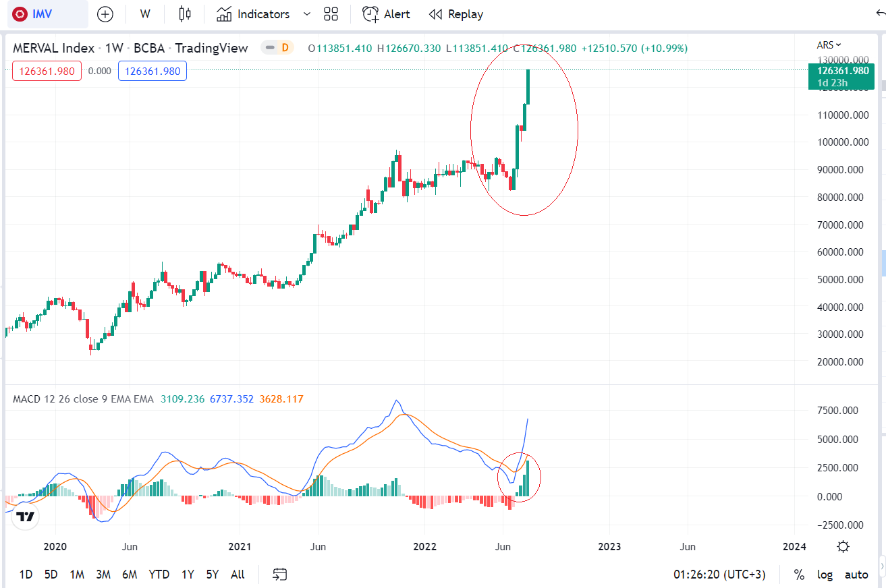The height and width of the screenshot is (588, 886).
Task: Click the MACD line value 6737.352
Action: pyautogui.click(x=231, y=399)
